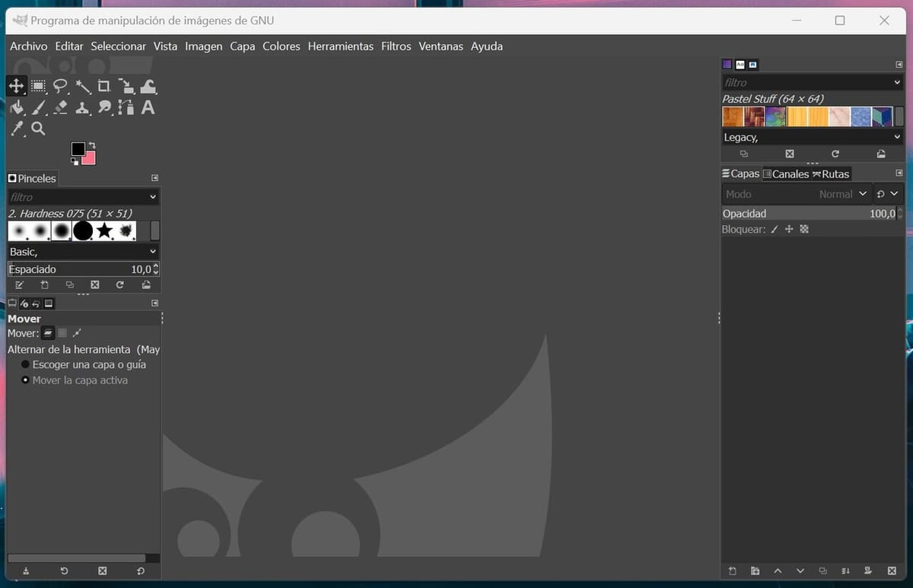Set Mover target to selection
The width and height of the screenshot is (913, 588).
pyautogui.click(x=62, y=333)
